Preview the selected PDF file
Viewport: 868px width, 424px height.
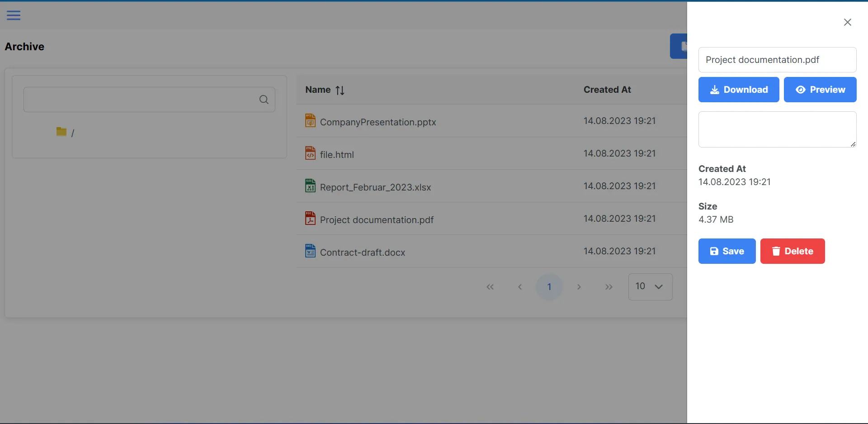(x=820, y=90)
